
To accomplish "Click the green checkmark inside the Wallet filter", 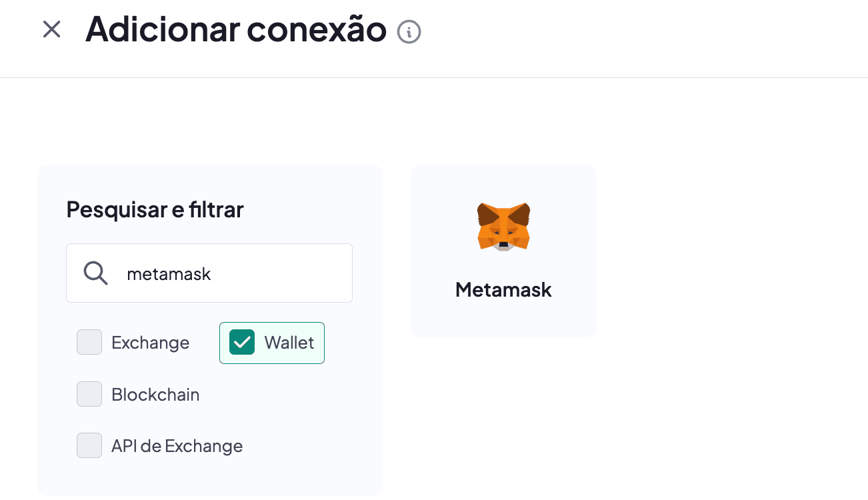I will pos(242,342).
